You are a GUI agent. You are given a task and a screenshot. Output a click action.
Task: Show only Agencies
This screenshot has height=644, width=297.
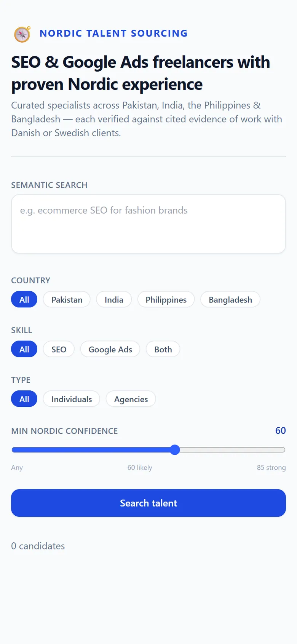point(131,399)
